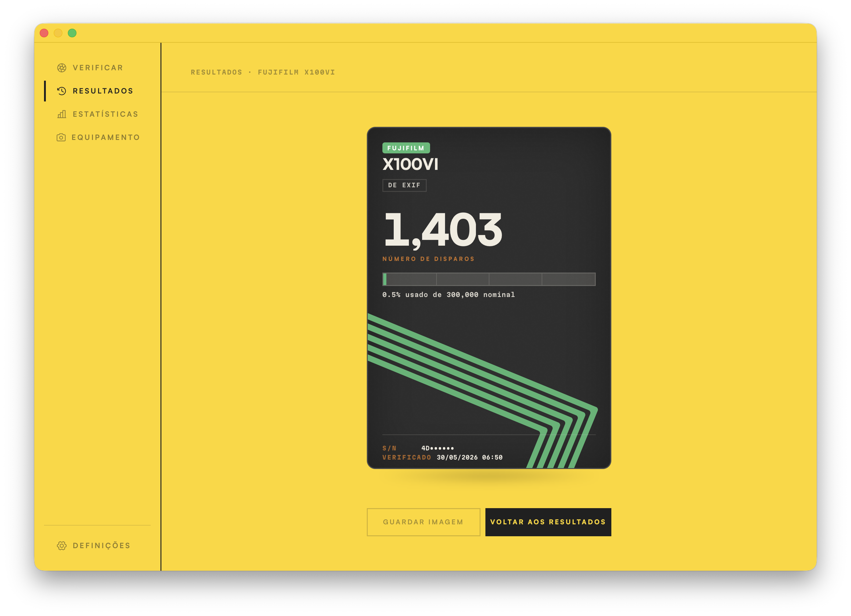Click the yellow minimize window button

click(58, 33)
